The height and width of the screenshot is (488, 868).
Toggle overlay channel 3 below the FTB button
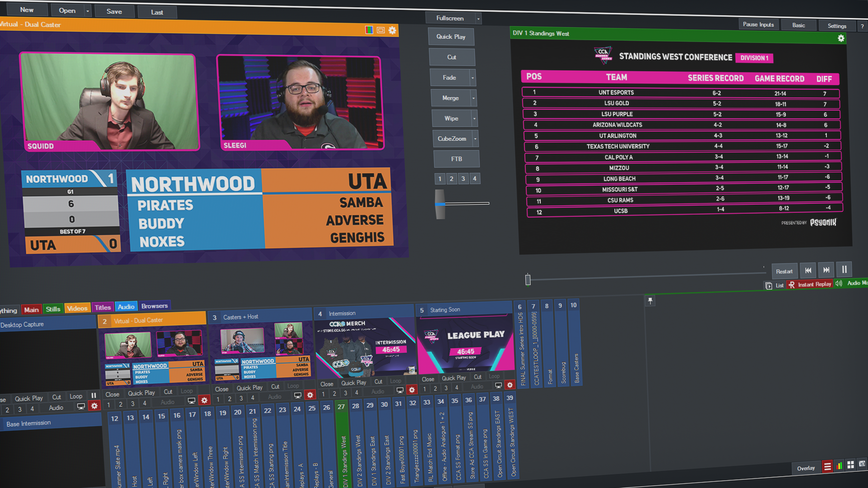(x=463, y=178)
